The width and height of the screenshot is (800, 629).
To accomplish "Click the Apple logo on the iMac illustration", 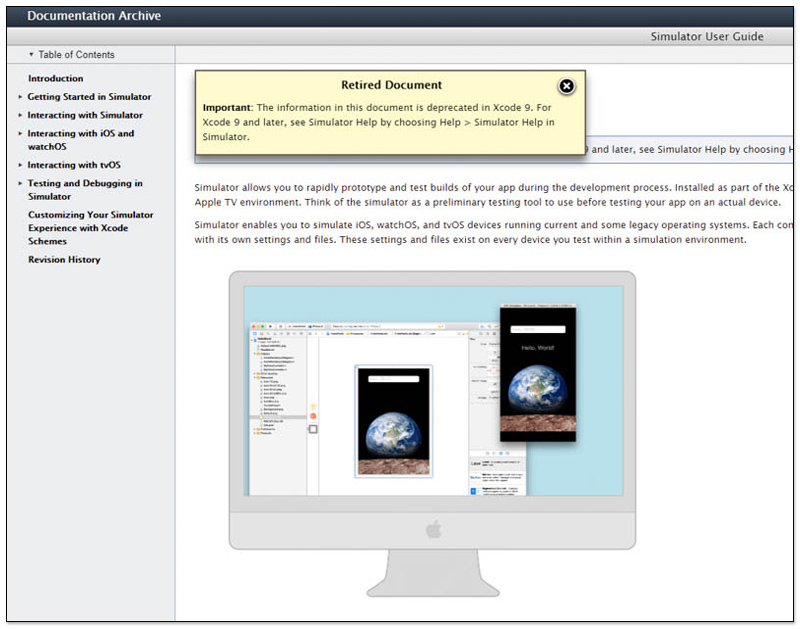I will (433, 530).
